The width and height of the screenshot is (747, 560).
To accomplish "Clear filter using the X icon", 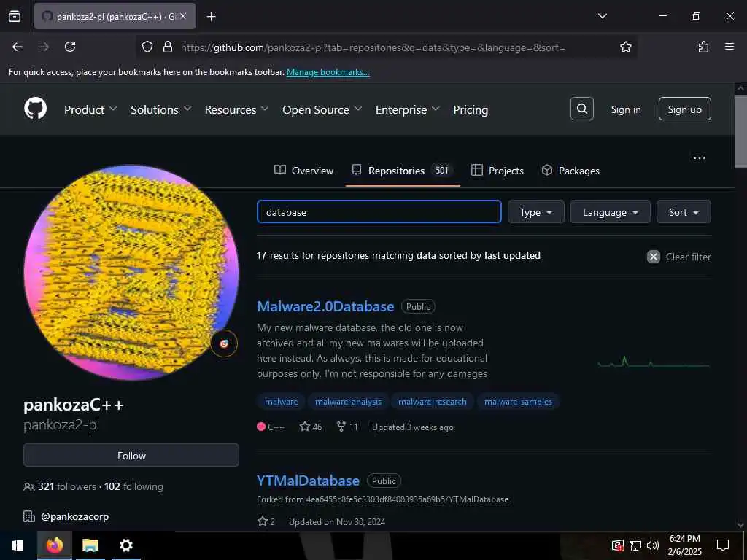I will [653, 257].
